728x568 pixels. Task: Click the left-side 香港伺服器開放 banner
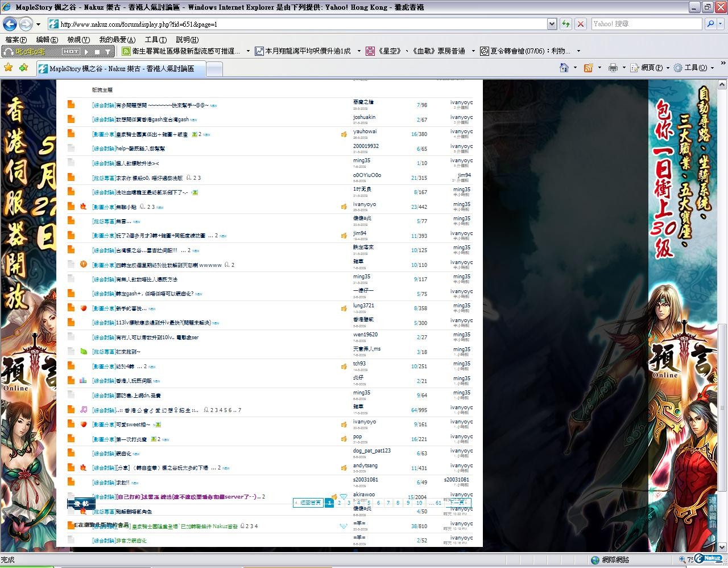click(x=28, y=316)
